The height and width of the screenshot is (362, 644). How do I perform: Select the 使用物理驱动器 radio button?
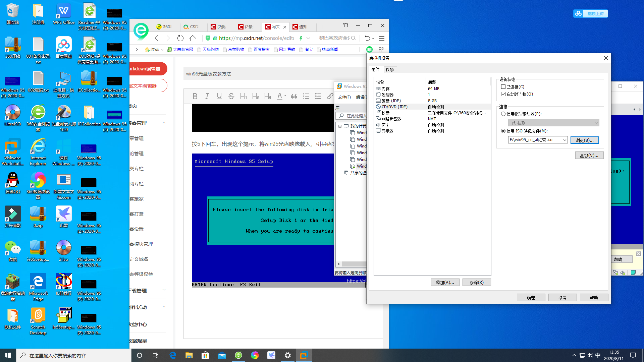tap(503, 114)
